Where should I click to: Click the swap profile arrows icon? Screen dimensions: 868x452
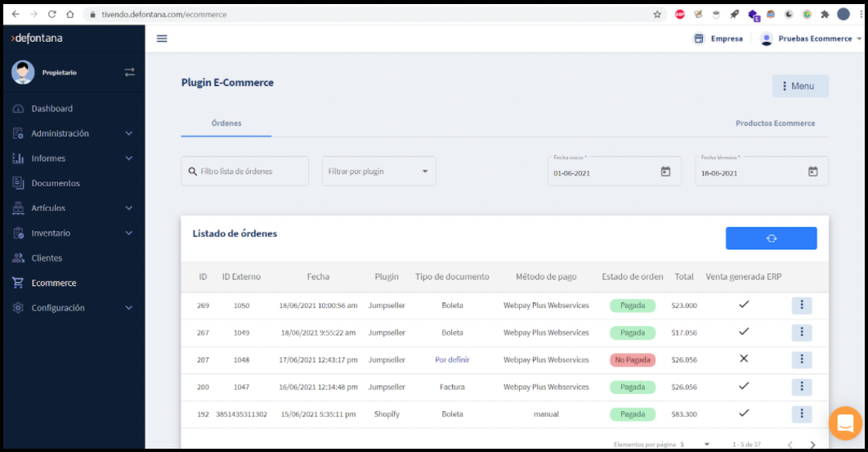click(129, 72)
